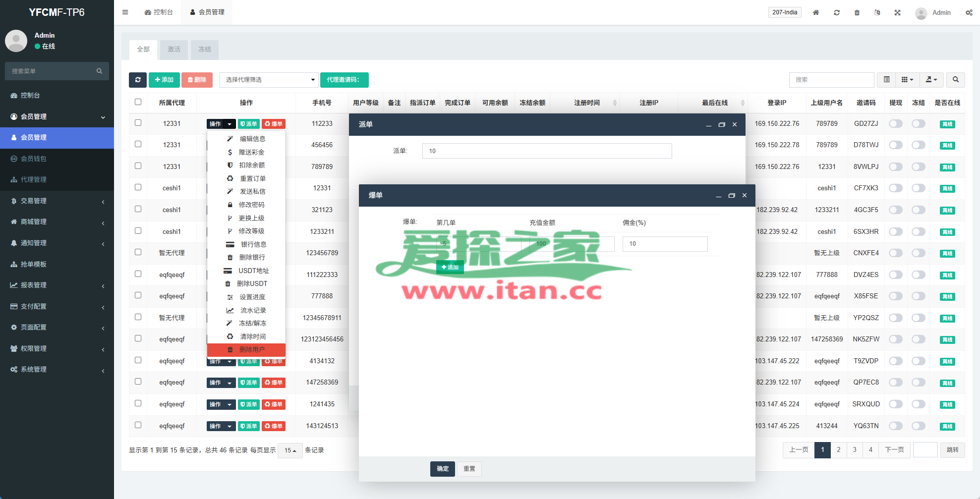980x499 pixels.
Task: Click the sidebar collapse hamburger icon
Action: (x=125, y=12)
